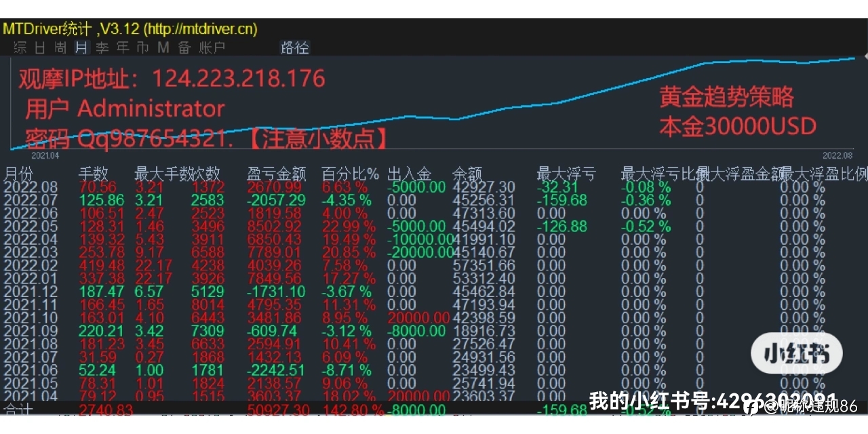Click the -10000.00 withdrawal value
The height and width of the screenshot is (434, 868).
[x=420, y=239]
